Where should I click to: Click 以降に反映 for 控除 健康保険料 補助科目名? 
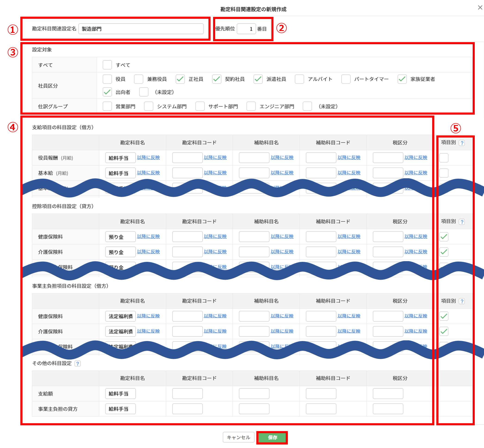tap(282, 236)
